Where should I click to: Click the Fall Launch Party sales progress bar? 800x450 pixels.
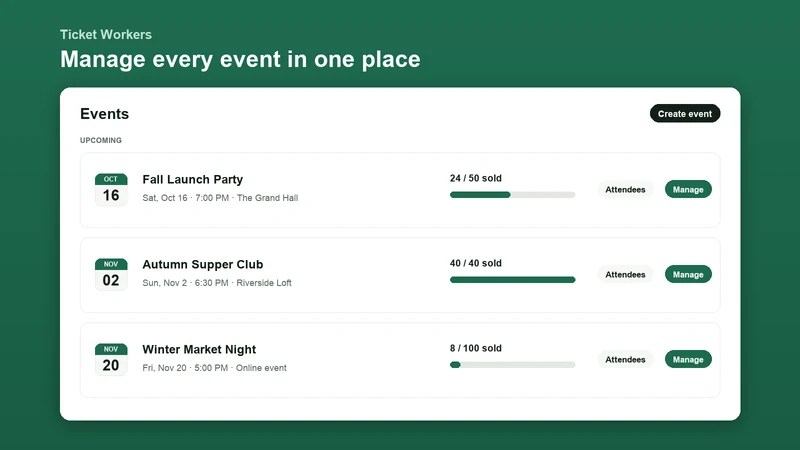(512, 194)
